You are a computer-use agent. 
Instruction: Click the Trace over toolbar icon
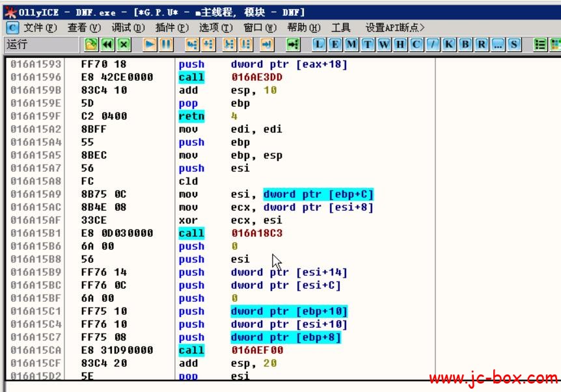(246, 45)
